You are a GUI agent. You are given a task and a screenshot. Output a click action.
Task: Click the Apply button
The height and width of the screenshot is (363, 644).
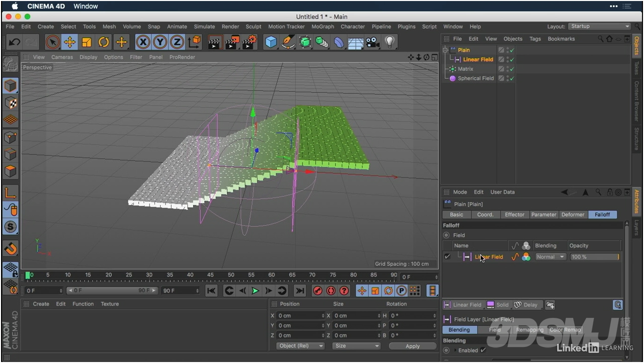(x=412, y=346)
